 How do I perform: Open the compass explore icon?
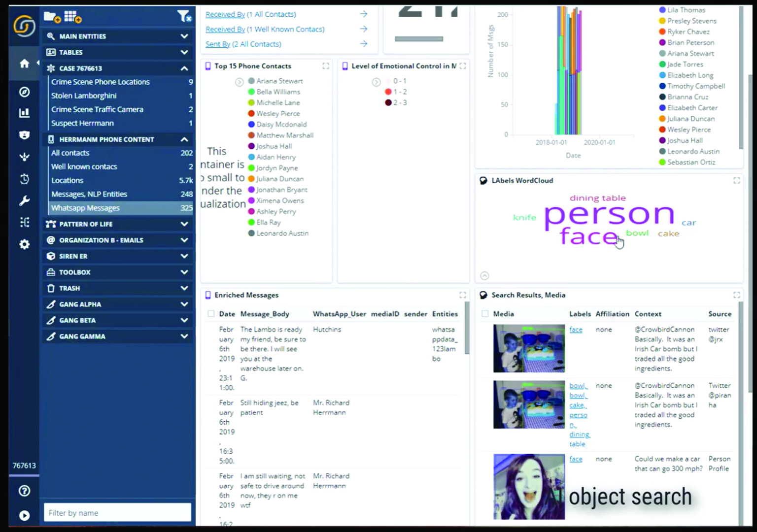click(24, 92)
